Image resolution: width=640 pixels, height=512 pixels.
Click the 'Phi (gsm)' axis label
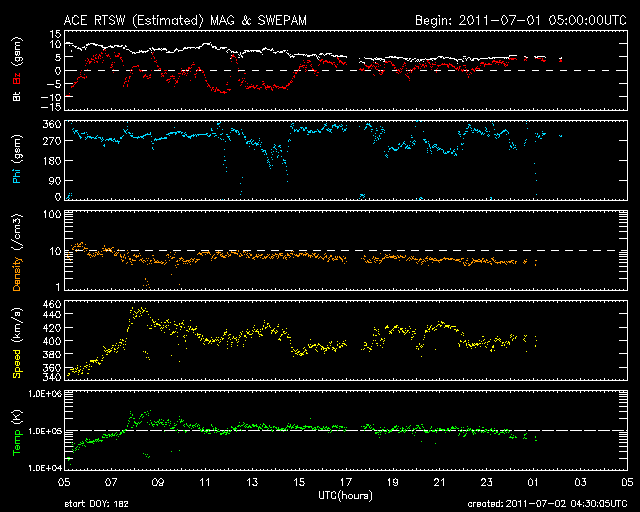click(x=17, y=160)
